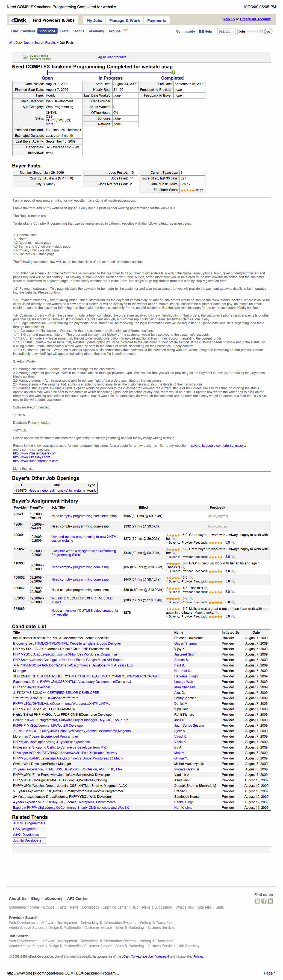Open the Policies footer link
Viewport: 283px width, 980px height.
tap(198, 956)
